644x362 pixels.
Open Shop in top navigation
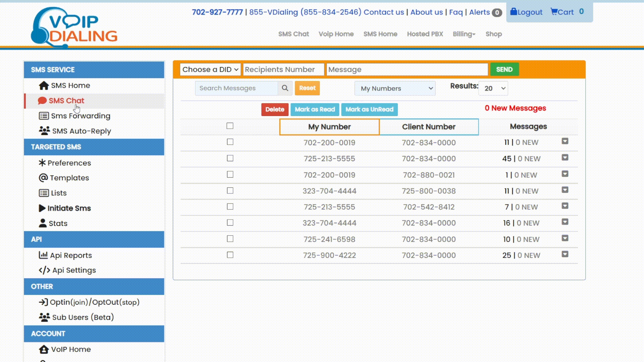coord(494,34)
